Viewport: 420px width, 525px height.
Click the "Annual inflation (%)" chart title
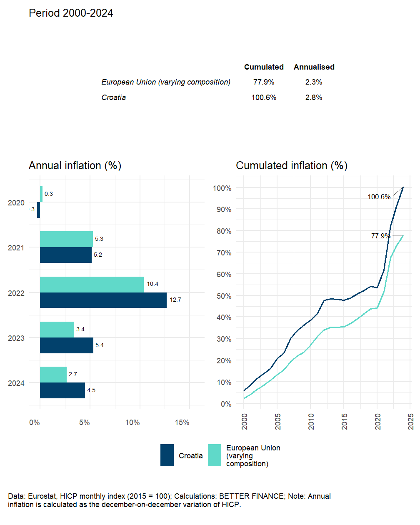75,166
